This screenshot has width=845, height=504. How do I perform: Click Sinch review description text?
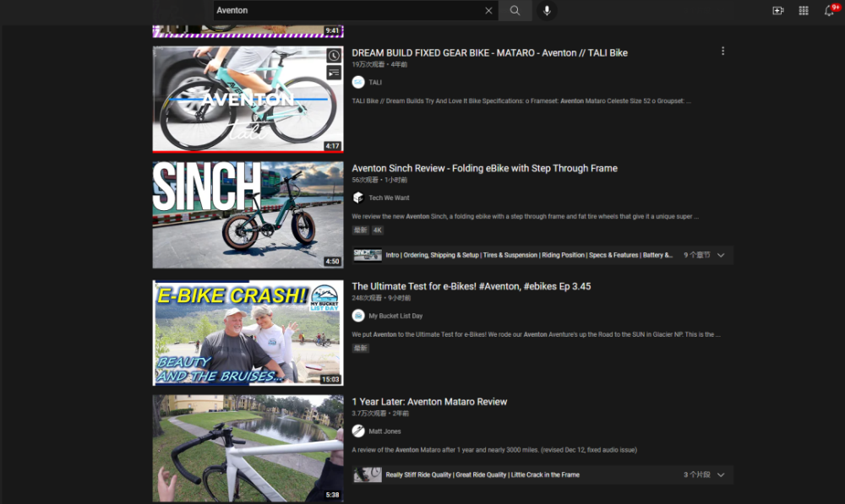click(525, 216)
